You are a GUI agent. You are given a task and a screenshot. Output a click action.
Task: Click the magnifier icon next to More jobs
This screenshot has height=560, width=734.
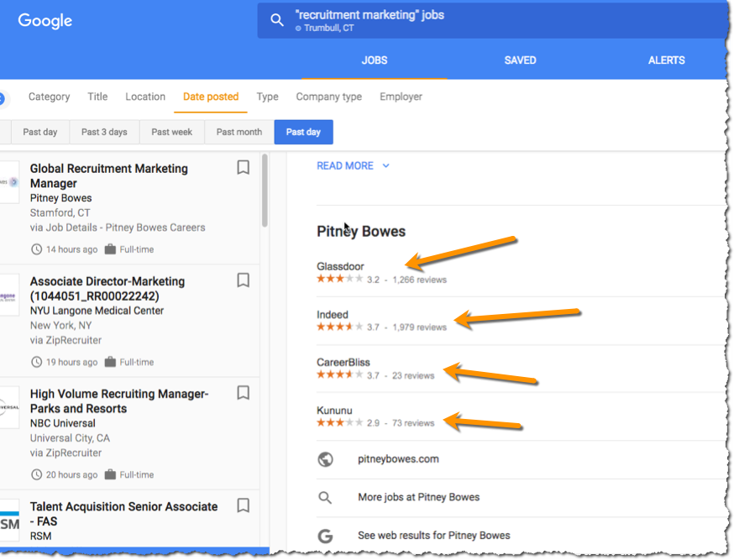pyautogui.click(x=326, y=497)
